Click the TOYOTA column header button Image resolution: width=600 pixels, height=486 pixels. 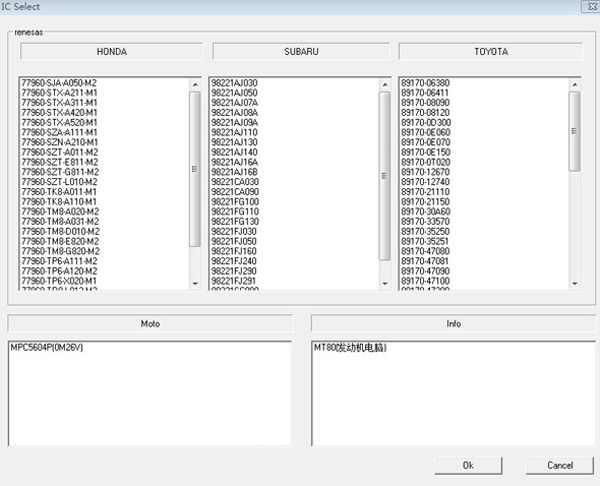491,52
